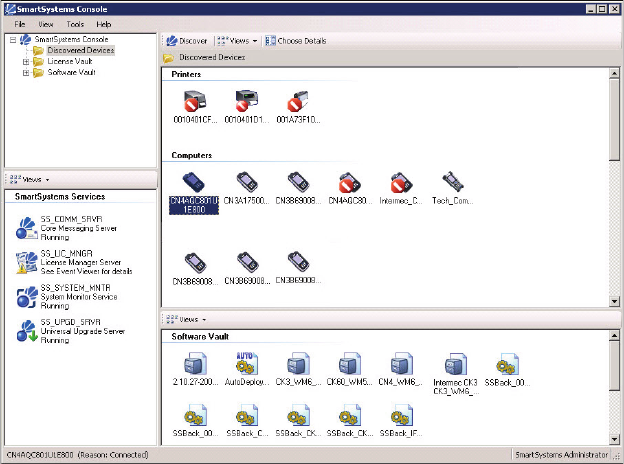
Task: Click the Discover toolbar button
Action: point(187,41)
